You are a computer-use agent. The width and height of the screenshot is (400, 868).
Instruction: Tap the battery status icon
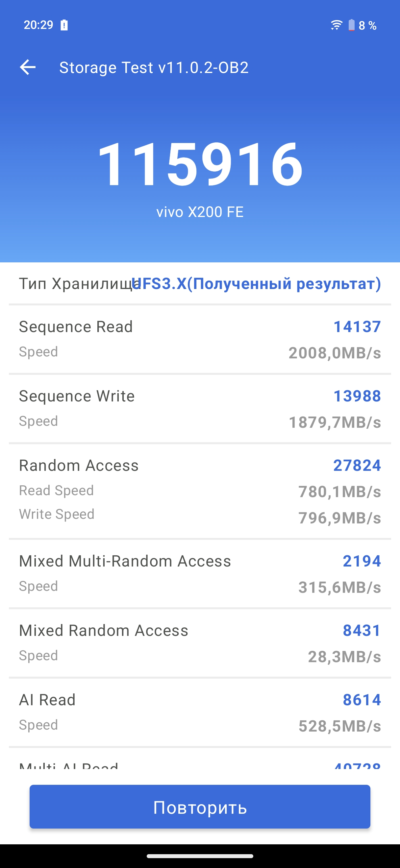point(351,25)
